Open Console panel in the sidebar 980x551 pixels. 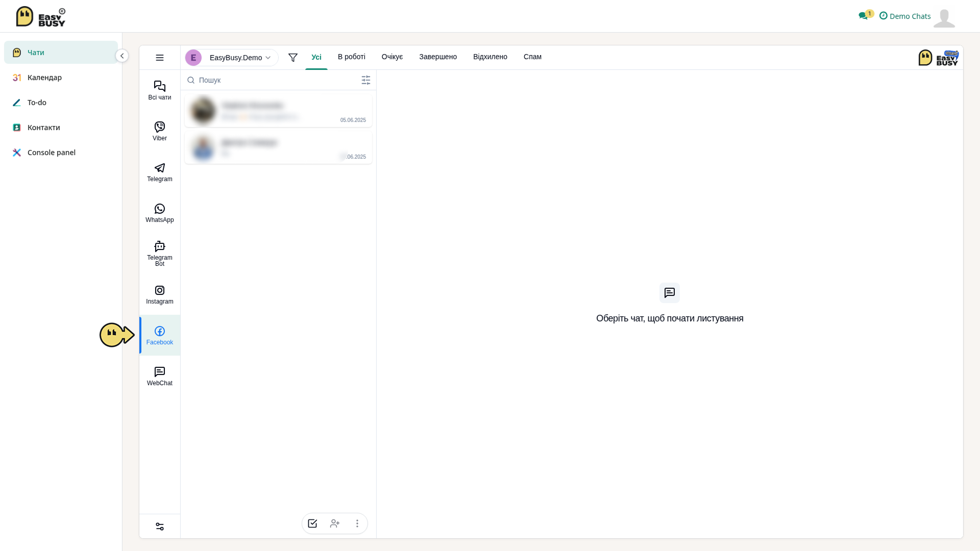tap(61, 153)
